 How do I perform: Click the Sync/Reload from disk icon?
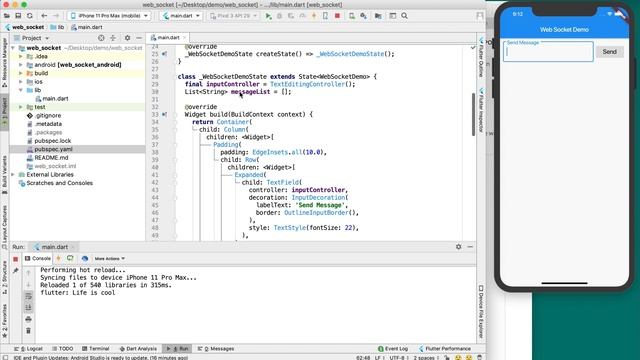pyautogui.click(x=29, y=16)
